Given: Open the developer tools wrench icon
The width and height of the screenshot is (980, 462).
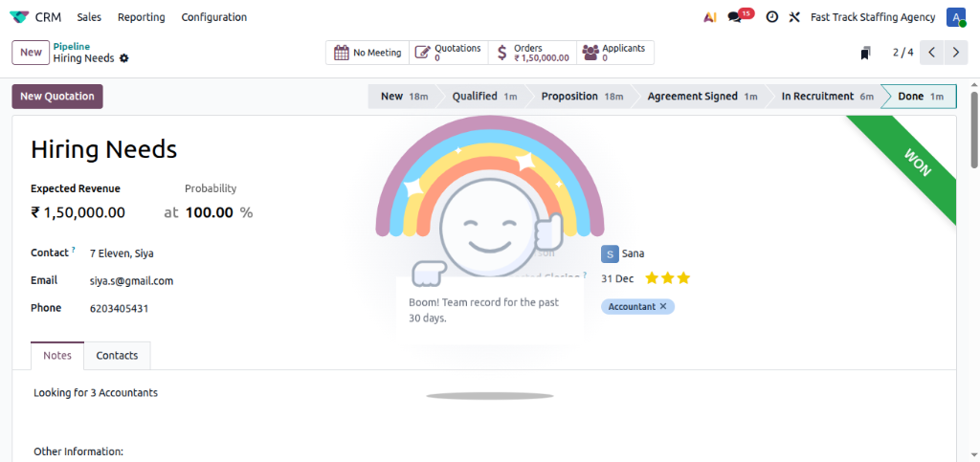Looking at the screenshot, I should point(794,17).
